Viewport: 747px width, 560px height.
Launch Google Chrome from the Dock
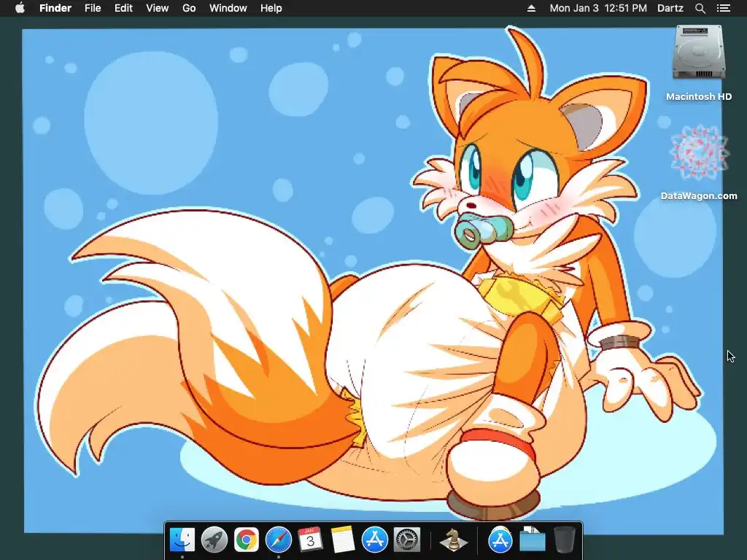(x=247, y=540)
